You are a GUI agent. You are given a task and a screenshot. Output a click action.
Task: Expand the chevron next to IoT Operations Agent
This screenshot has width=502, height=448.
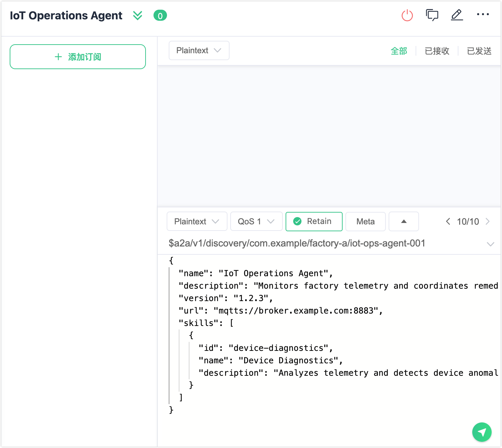(x=137, y=15)
